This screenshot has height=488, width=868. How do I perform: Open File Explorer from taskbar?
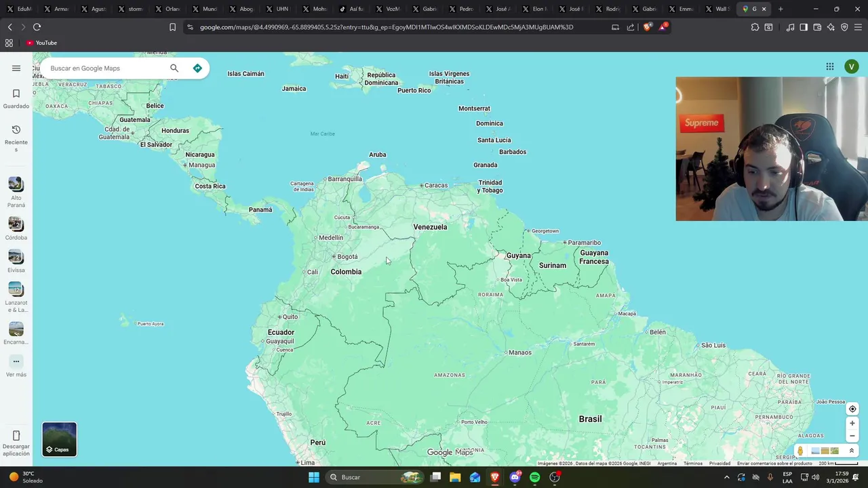(455, 477)
